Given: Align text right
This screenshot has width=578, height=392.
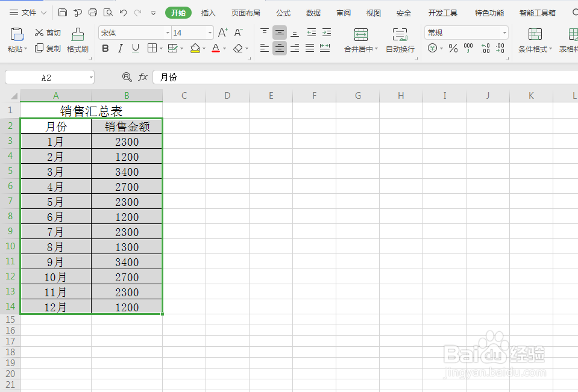Looking at the screenshot, I should pyautogui.click(x=295, y=48).
